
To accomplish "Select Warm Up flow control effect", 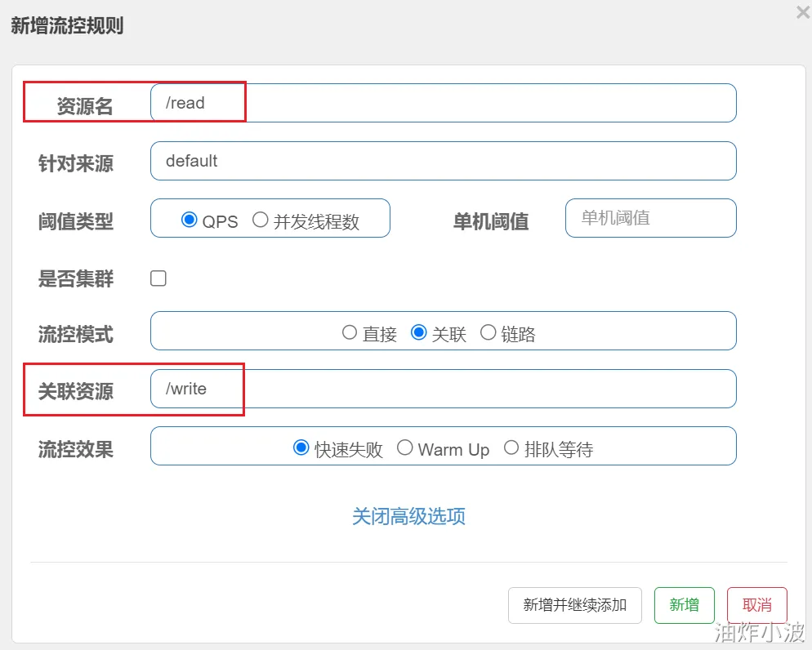I will [x=405, y=448].
